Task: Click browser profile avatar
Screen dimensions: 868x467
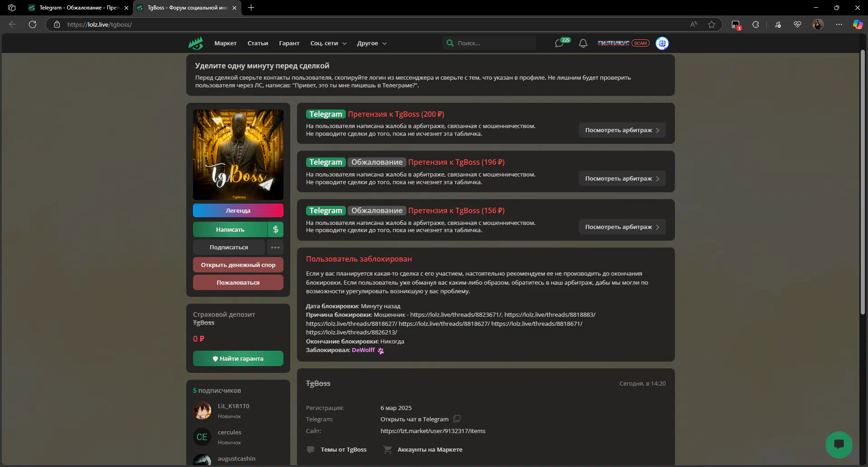Action: coord(818,24)
